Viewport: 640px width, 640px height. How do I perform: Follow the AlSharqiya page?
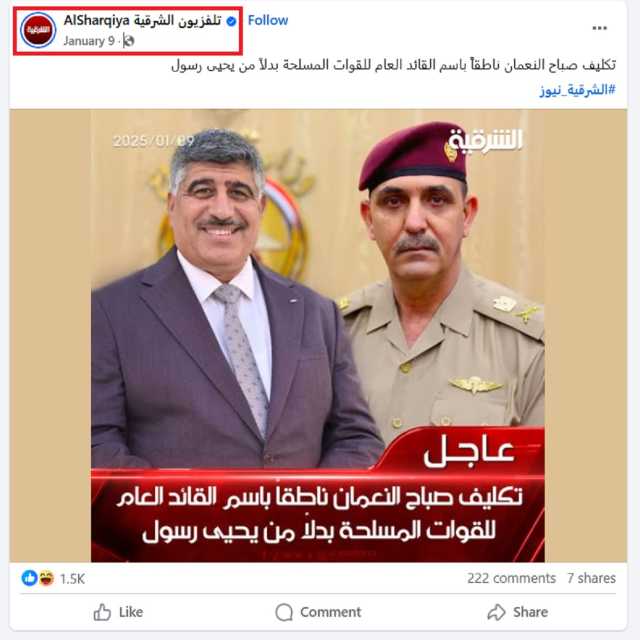click(268, 20)
